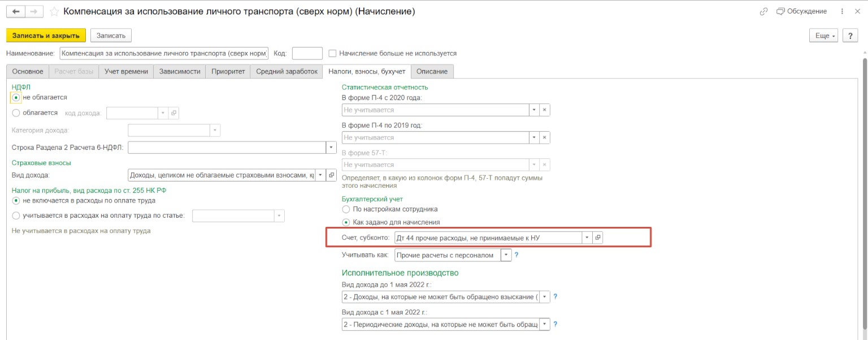The image size is (868, 340).
Task: Expand Вид дохода до 1 мая 2022 list
Action: coord(545,297)
